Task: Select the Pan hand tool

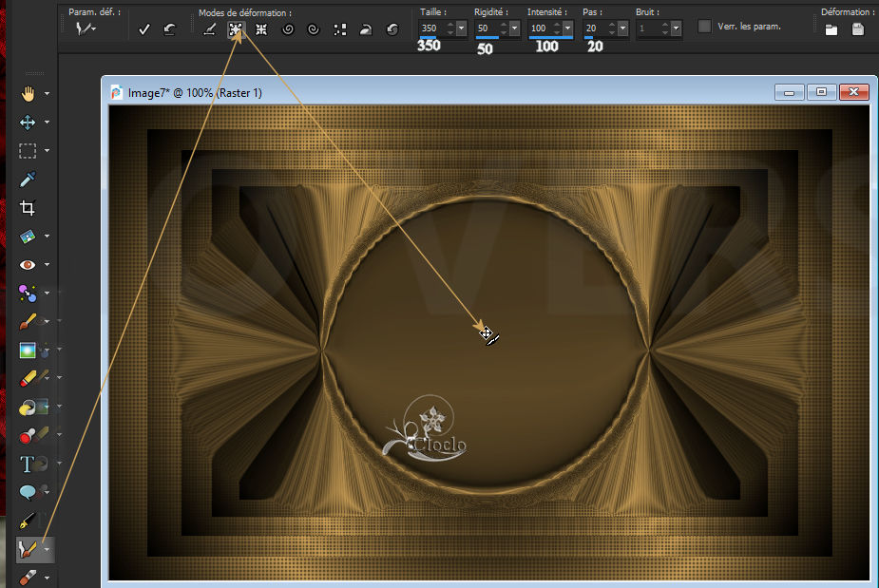Action: (x=28, y=93)
